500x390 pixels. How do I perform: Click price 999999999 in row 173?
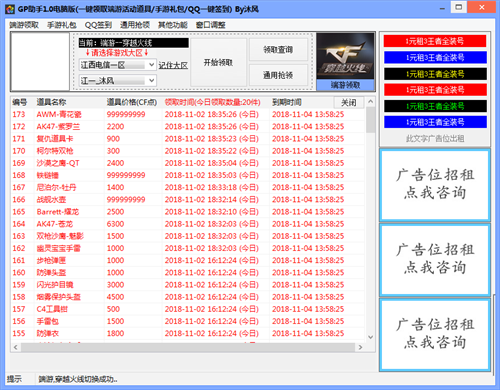point(126,114)
